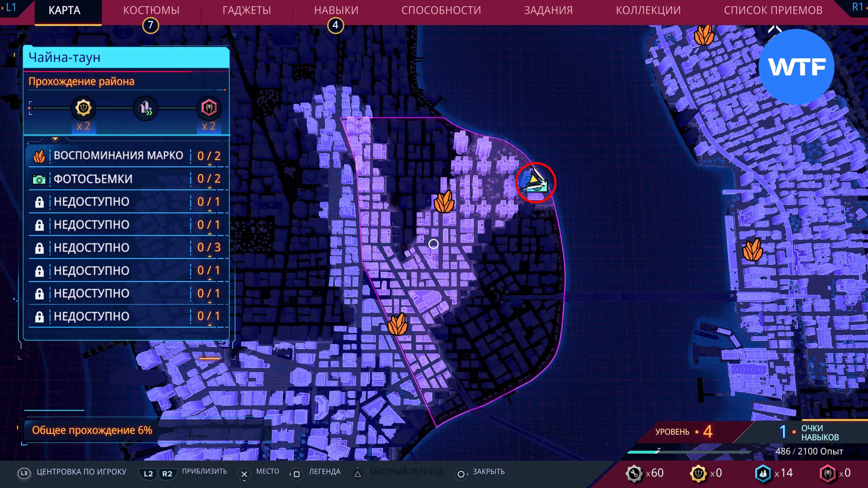Click the experience progress bar
Screen dimensions: 868x488
pos(689,452)
